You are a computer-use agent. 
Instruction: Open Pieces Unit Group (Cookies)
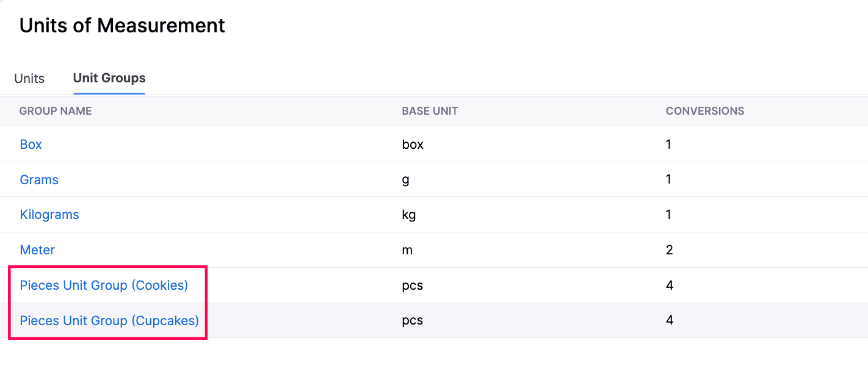[x=104, y=285]
